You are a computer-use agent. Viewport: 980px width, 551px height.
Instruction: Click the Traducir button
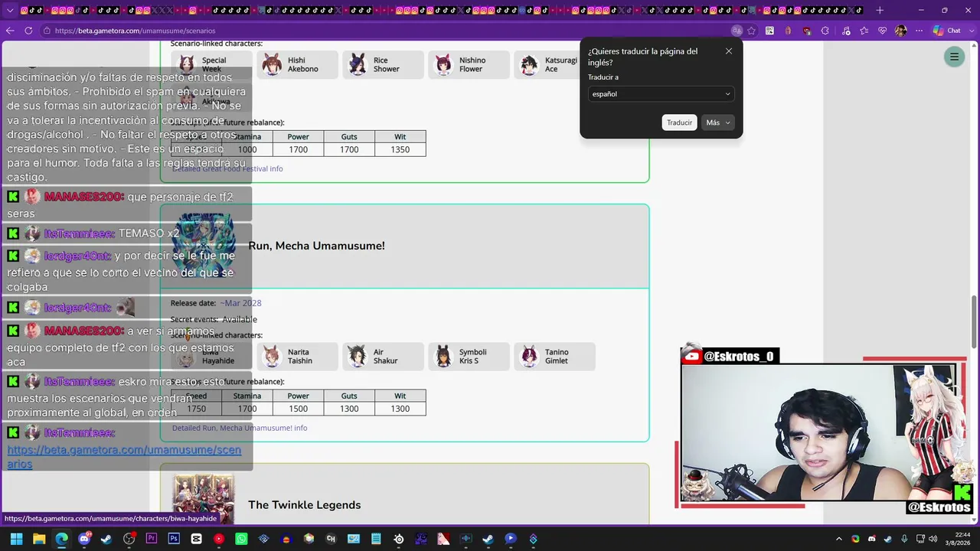(x=679, y=122)
